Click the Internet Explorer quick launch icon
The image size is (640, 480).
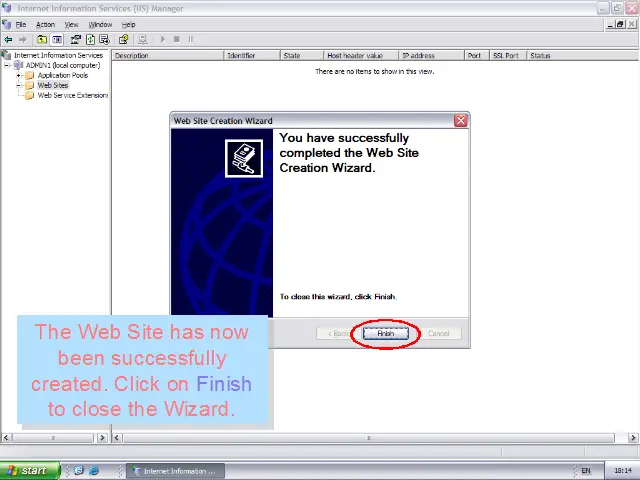point(94,471)
